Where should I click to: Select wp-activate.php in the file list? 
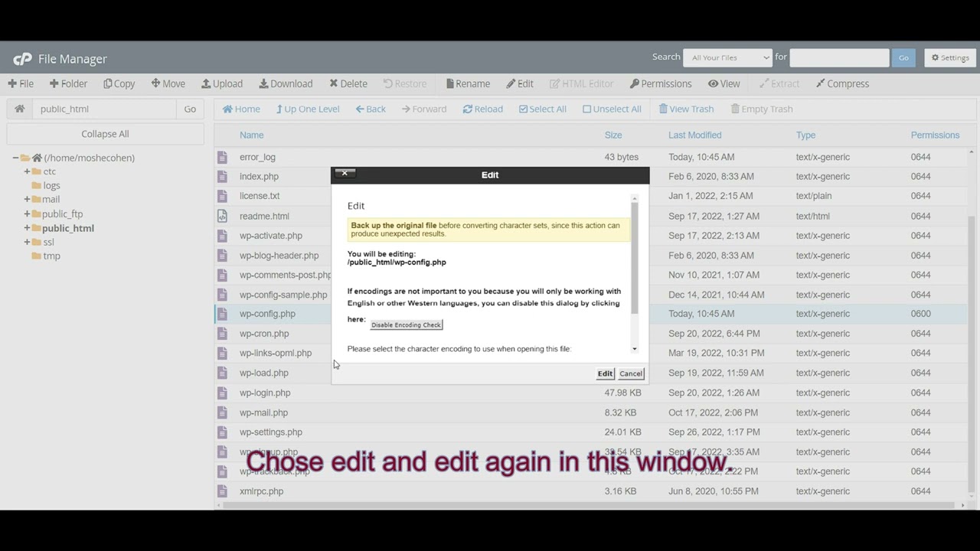(x=271, y=236)
